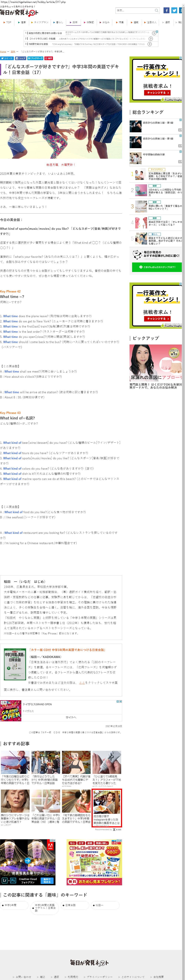Screen dimensions: 185x980
Task: Click the red 保存 Pinterest button
Action: (x=48, y=58)
